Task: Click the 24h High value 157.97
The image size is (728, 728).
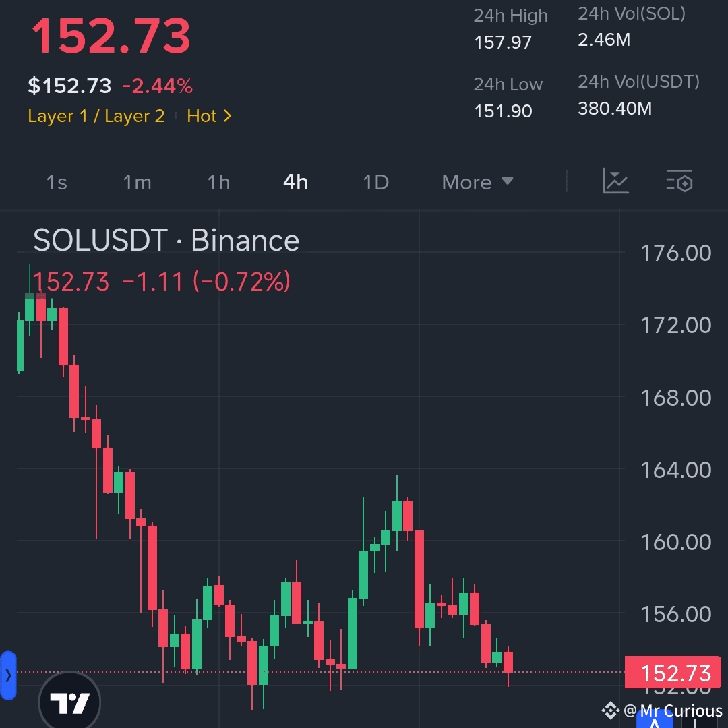Action: point(503,42)
